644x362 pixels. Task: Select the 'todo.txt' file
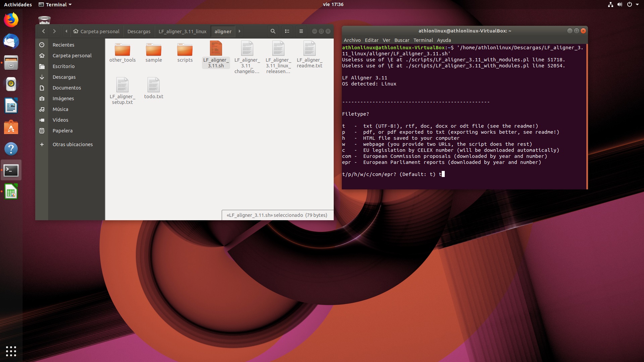coord(154,87)
